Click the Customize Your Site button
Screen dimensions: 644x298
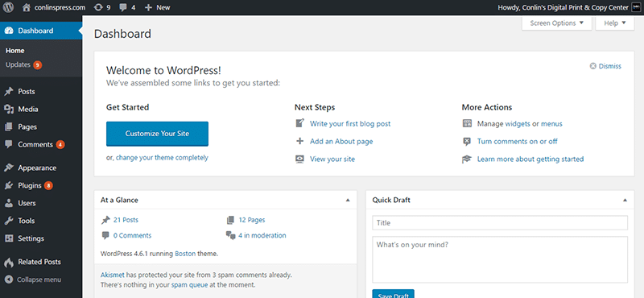(157, 134)
